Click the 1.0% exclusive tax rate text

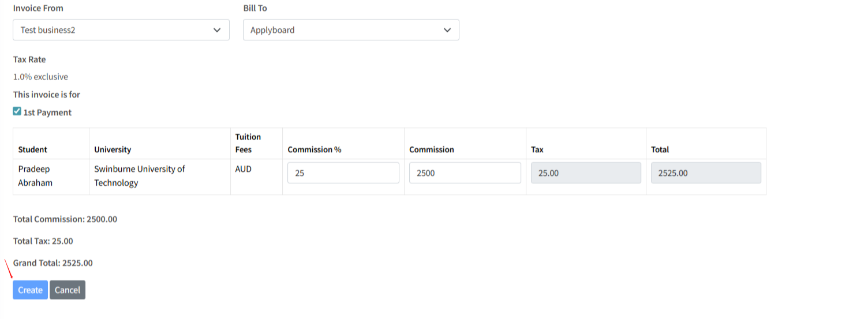click(x=40, y=77)
